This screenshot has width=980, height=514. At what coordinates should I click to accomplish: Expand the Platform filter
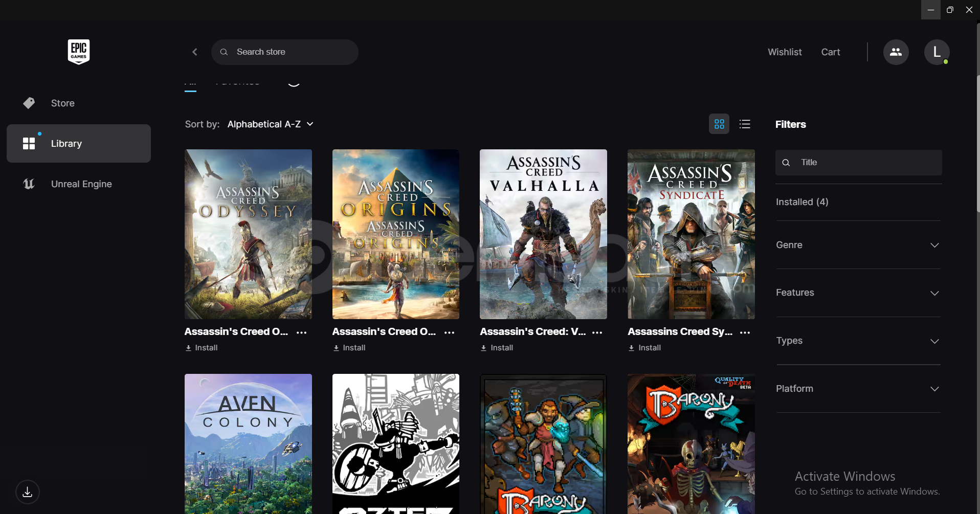[x=858, y=389]
